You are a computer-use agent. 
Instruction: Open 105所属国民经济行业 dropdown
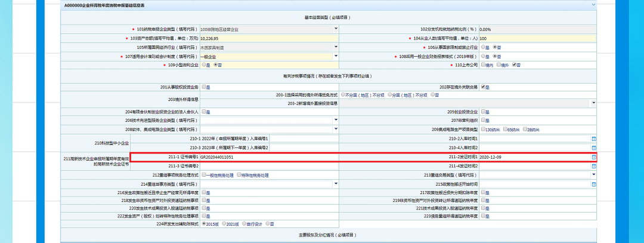335,47
